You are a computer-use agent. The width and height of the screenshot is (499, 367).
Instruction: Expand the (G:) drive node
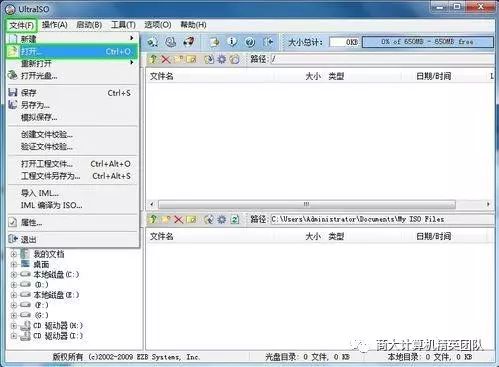14,315
